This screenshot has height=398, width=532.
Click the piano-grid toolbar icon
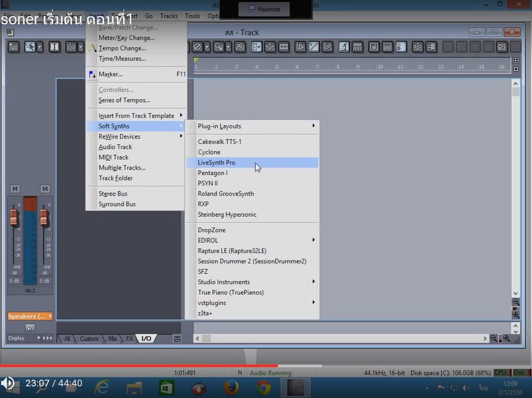[284, 47]
